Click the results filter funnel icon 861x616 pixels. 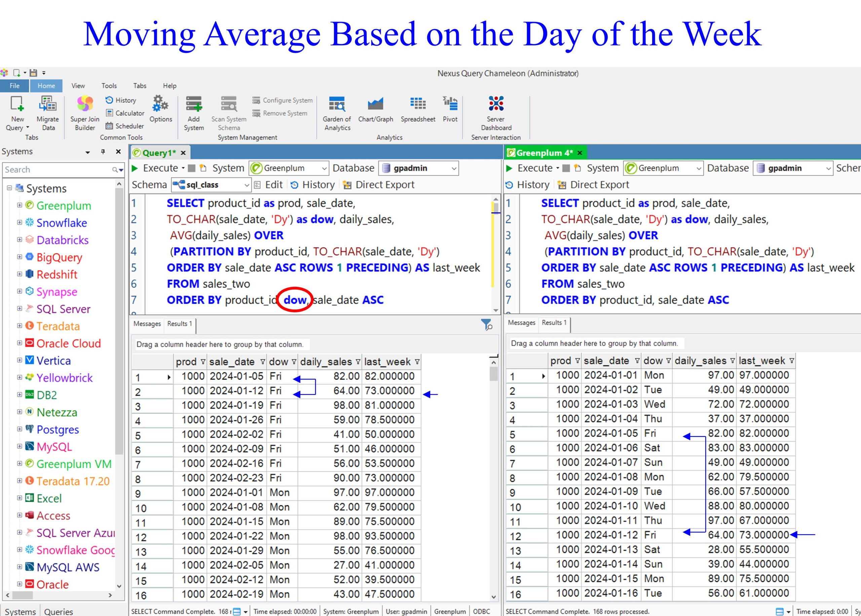[486, 325]
